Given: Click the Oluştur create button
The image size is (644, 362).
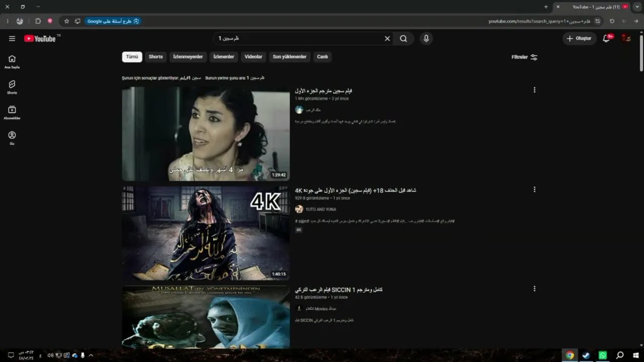Looking at the screenshot, I should click(580, 39).
